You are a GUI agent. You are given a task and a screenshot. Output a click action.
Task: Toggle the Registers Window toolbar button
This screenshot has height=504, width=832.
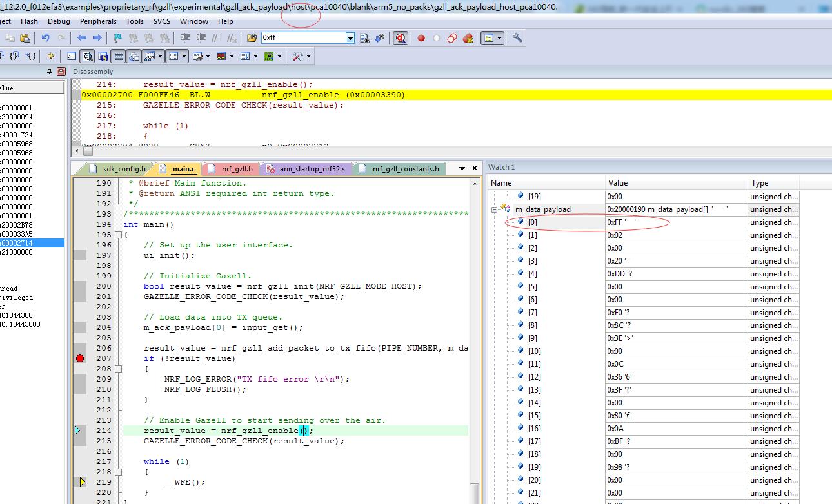pyautogui.click(x=118, y=56)
